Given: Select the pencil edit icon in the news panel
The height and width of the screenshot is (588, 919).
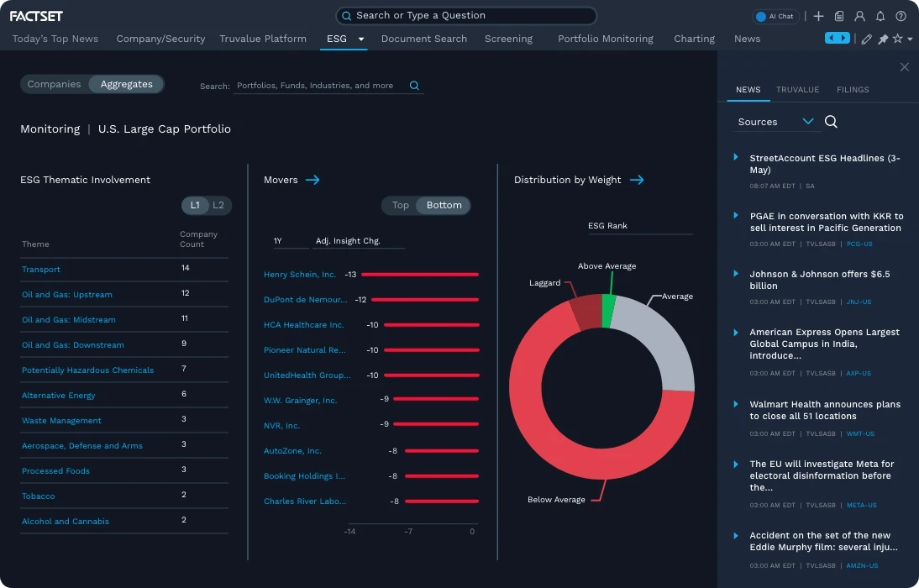Looking at the screenshot, I should coord(866,39).
